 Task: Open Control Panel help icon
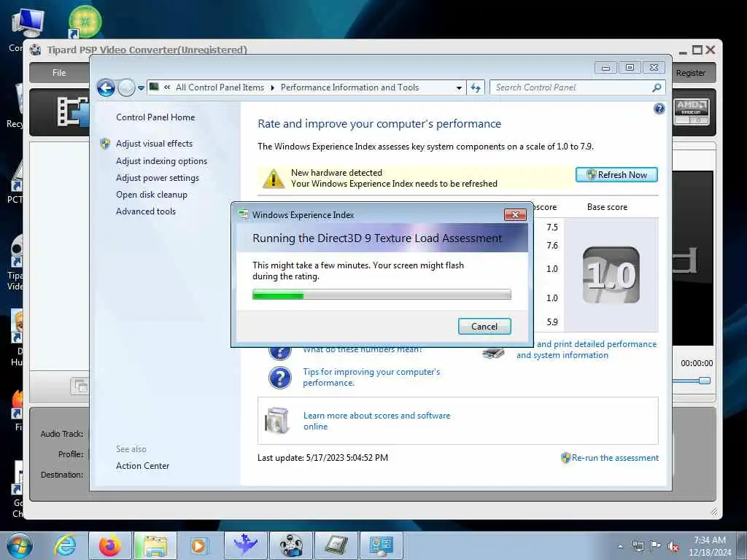coord(659,109)
